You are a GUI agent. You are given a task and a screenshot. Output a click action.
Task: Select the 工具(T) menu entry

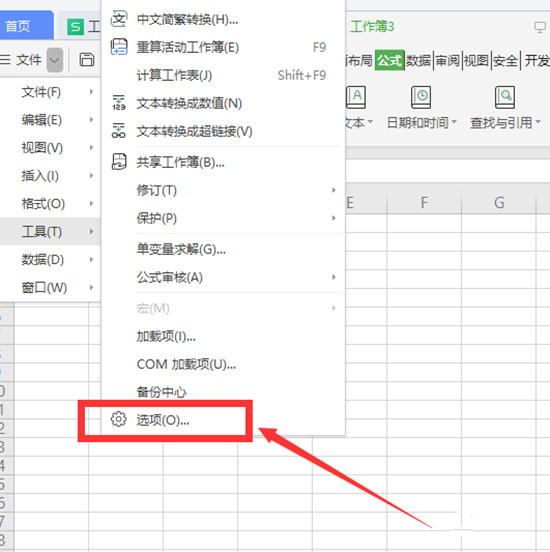click(50, 231)
